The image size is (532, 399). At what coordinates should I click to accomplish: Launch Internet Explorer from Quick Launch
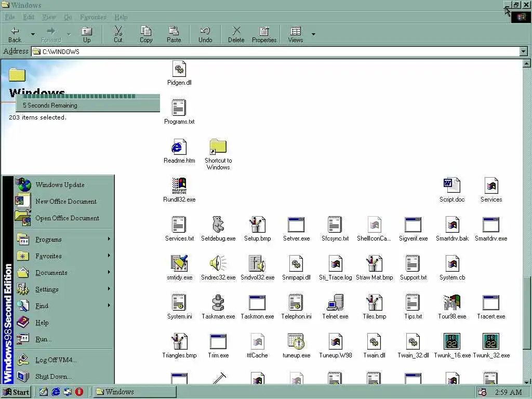56,392
